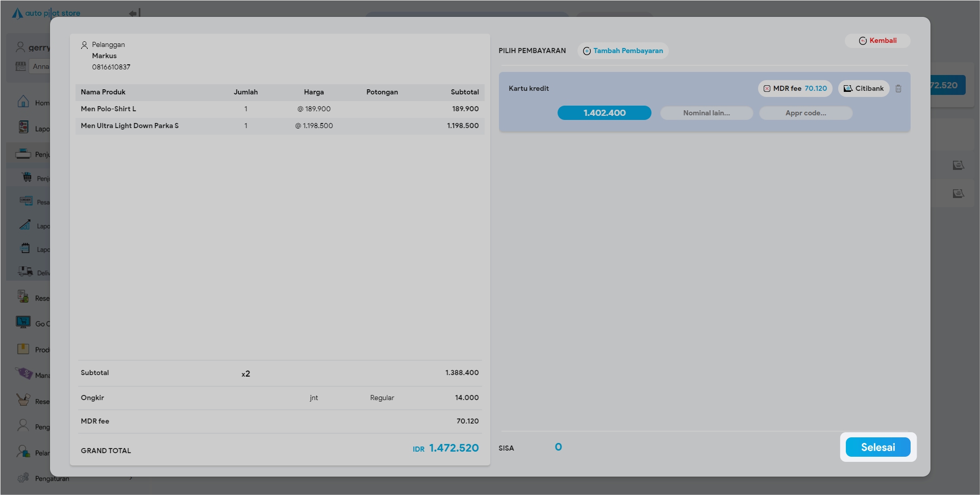Image resolution: width=980 pixels, height=495 pixels.
Task: Open the Go Online monitor icon
Action: (x=23, y=323)
